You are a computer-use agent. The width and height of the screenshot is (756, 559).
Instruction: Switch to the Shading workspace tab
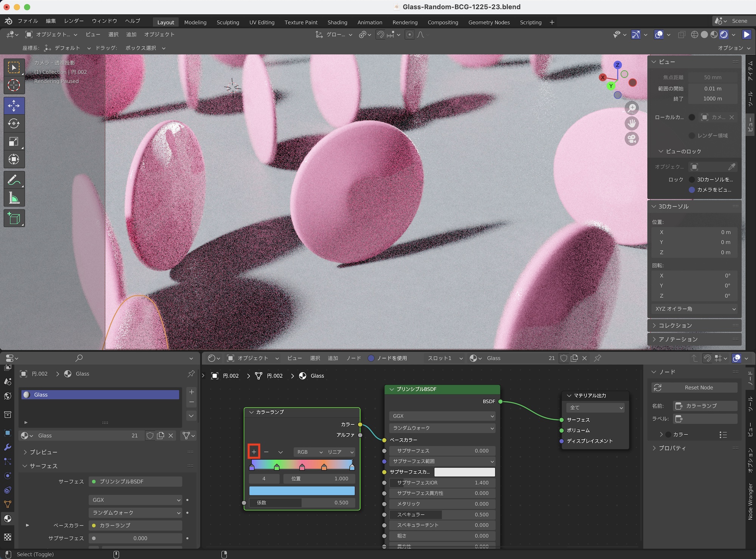[337, 22]
